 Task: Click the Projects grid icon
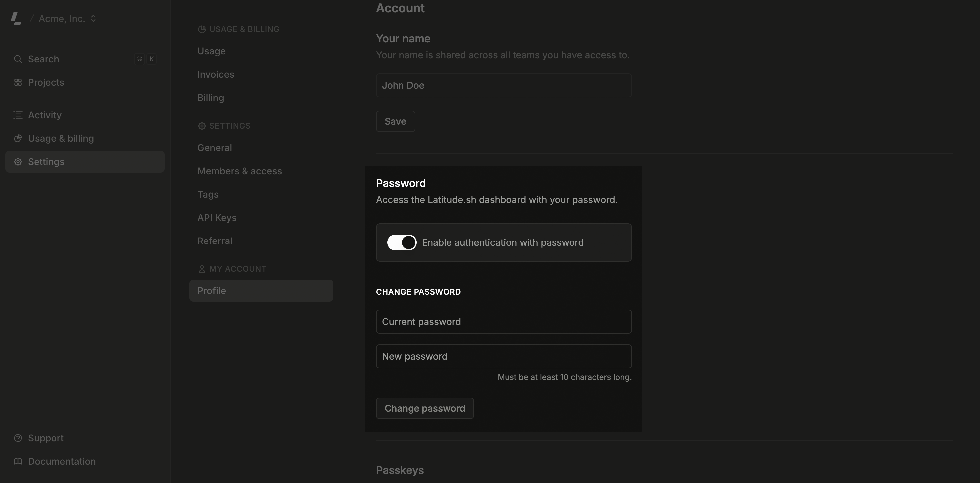pos(17,82)
